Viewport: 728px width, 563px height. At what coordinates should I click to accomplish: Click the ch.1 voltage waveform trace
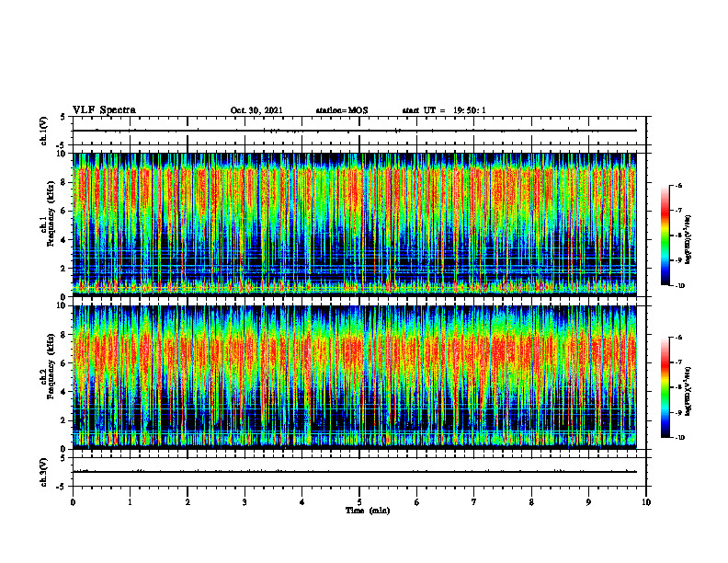click(x=354, y=131)
